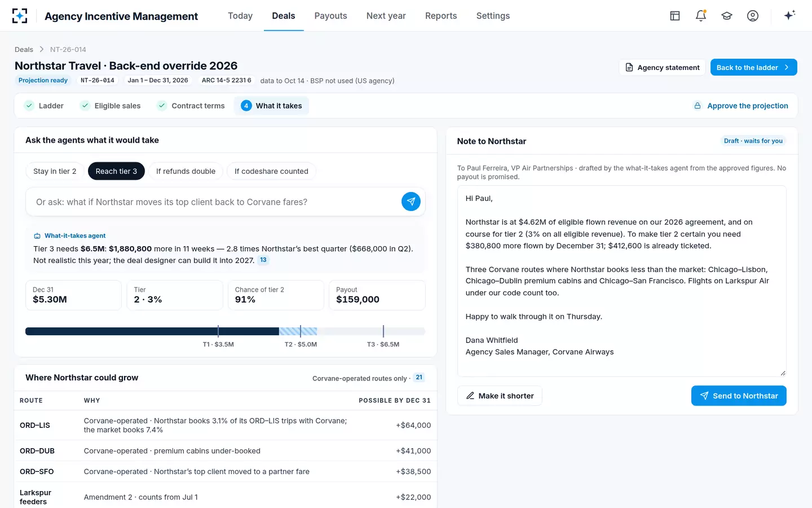Open the Reports tab
Image resolution: width=812 pixels, height=508 pixels.
[441, 16]
